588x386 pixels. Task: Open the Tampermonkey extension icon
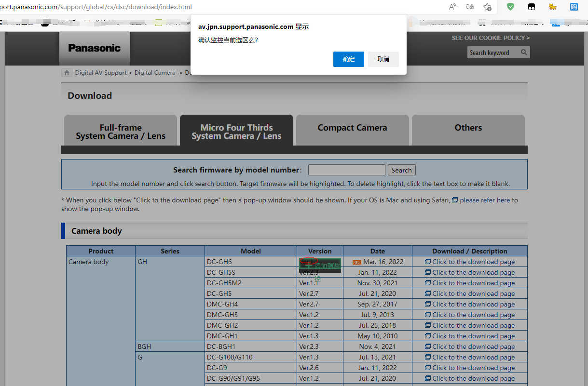(531, 7)
